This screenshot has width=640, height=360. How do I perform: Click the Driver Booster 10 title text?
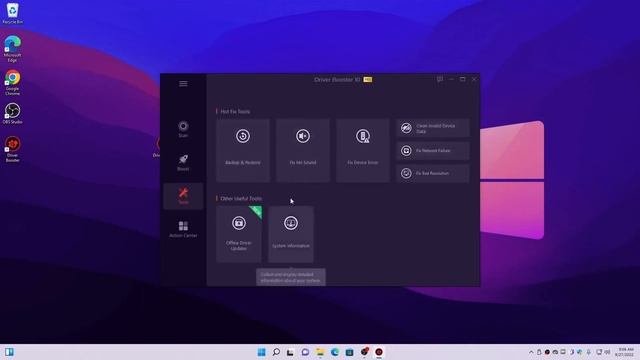[x=337, y=80]
